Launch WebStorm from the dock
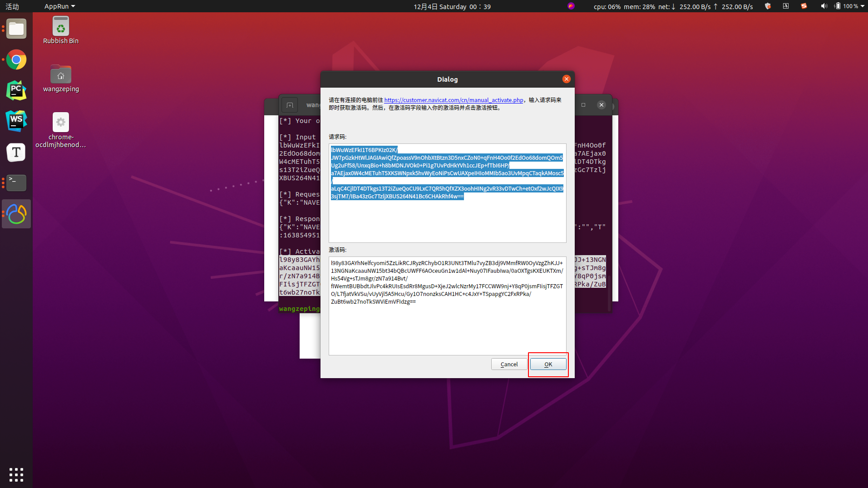 tap(16, 121)
